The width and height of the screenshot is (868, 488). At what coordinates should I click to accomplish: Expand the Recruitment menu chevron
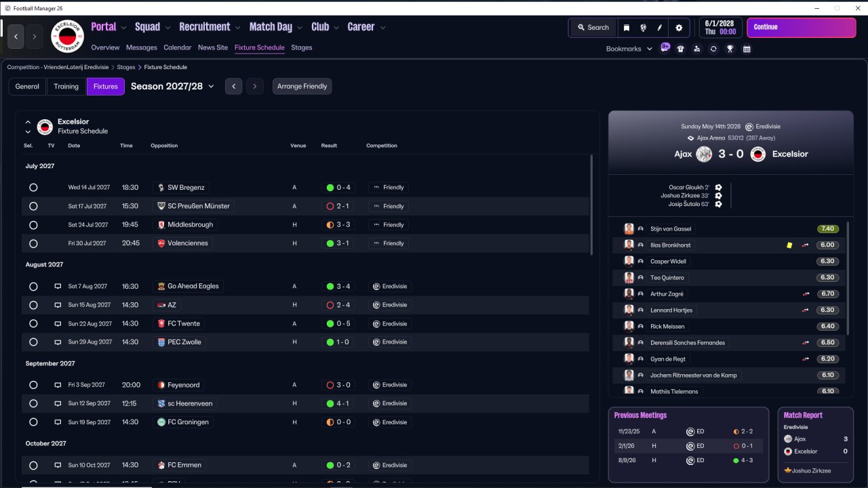[238, 28]
